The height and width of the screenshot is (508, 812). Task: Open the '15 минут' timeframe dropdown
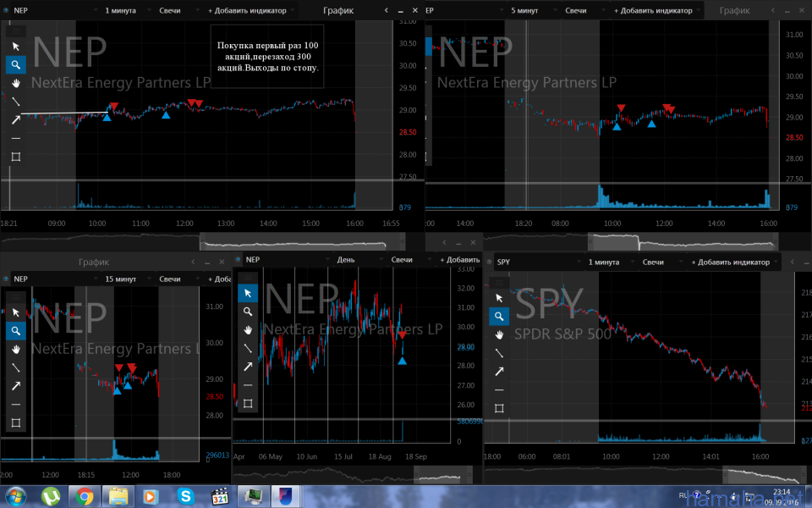[128, 279]
